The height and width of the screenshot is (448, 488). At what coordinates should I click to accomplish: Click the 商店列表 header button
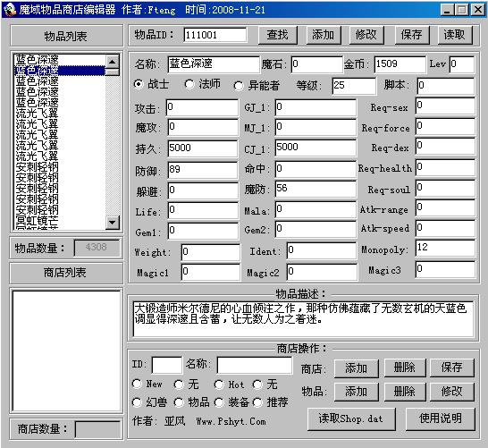click(65, 273)
